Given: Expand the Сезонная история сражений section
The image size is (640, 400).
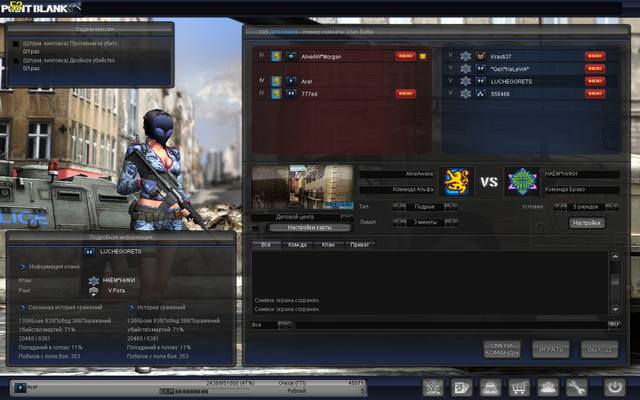Looking at the screenshot, I should point(23,307).
